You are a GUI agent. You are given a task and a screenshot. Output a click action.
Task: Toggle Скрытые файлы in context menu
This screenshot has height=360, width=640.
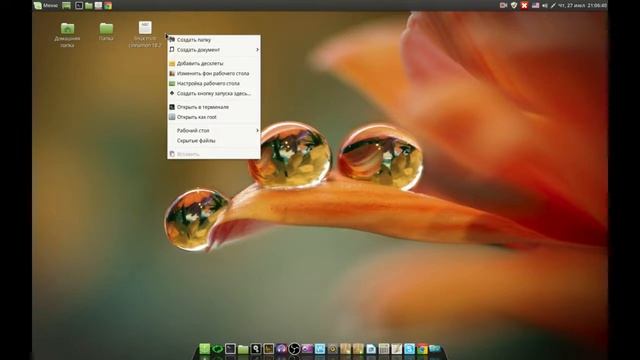214,140
